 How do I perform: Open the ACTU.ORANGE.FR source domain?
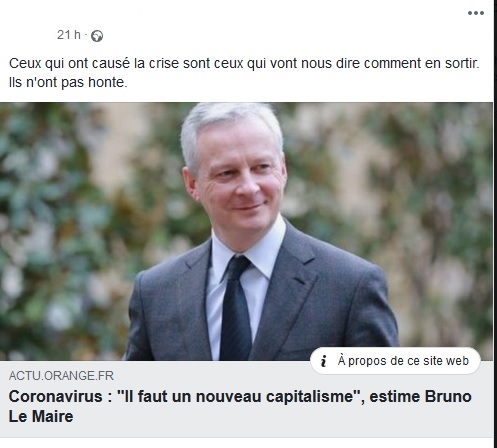tap(61, 376)
